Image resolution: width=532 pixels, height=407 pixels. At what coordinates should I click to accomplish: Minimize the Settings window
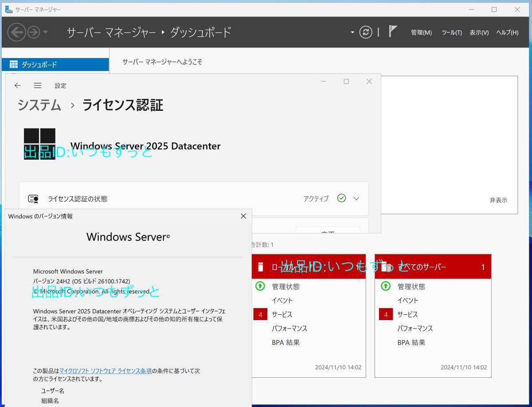(324, 82)
